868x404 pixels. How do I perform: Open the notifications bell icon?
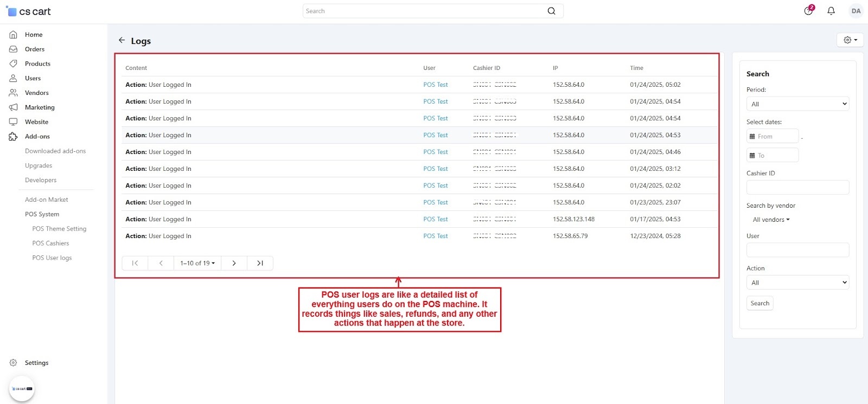pyautogui.click(x=831, y=11)
